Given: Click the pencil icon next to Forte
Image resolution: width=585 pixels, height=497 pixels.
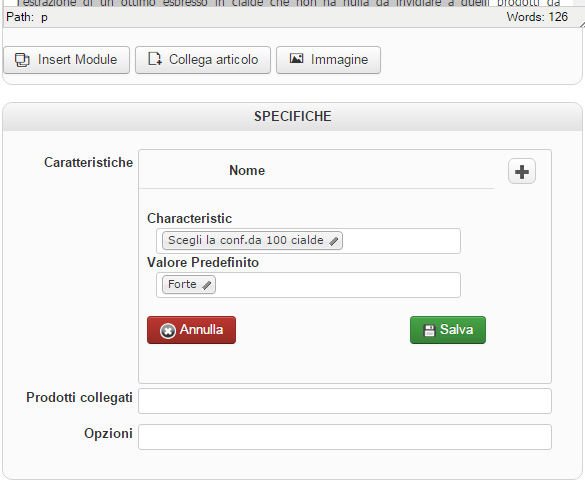Looking at the screenshot, I should pyautogui.click(x=207, y=285).
